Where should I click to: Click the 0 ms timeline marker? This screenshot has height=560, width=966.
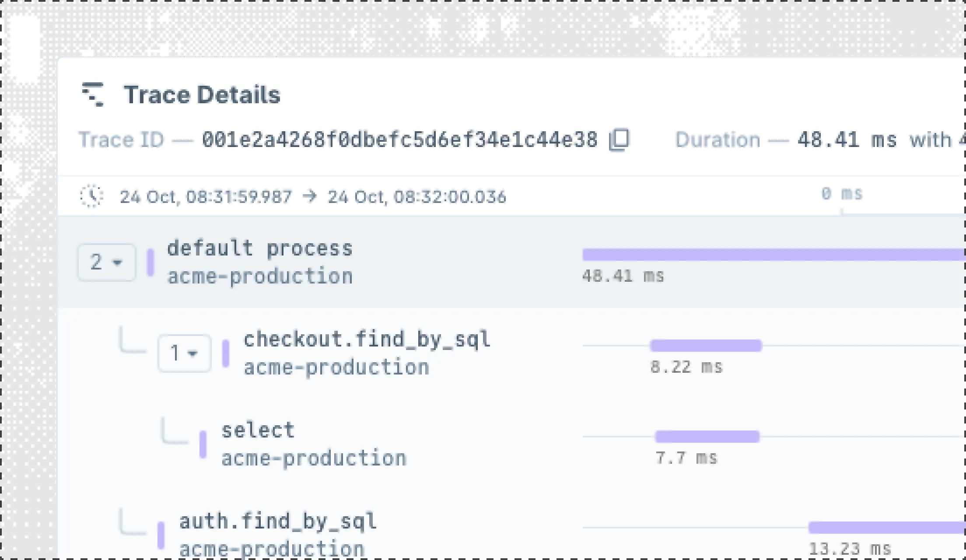(841, 194)
